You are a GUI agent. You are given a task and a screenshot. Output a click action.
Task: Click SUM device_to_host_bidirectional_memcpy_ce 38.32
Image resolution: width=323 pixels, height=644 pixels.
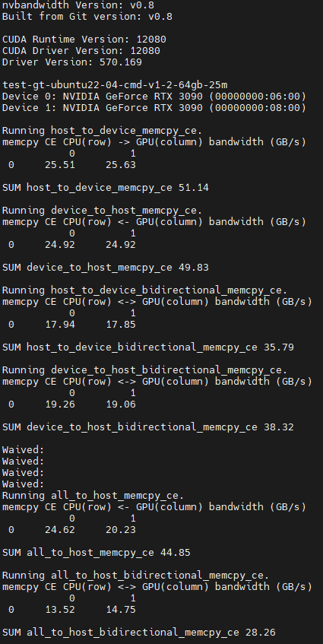[148, 427]
